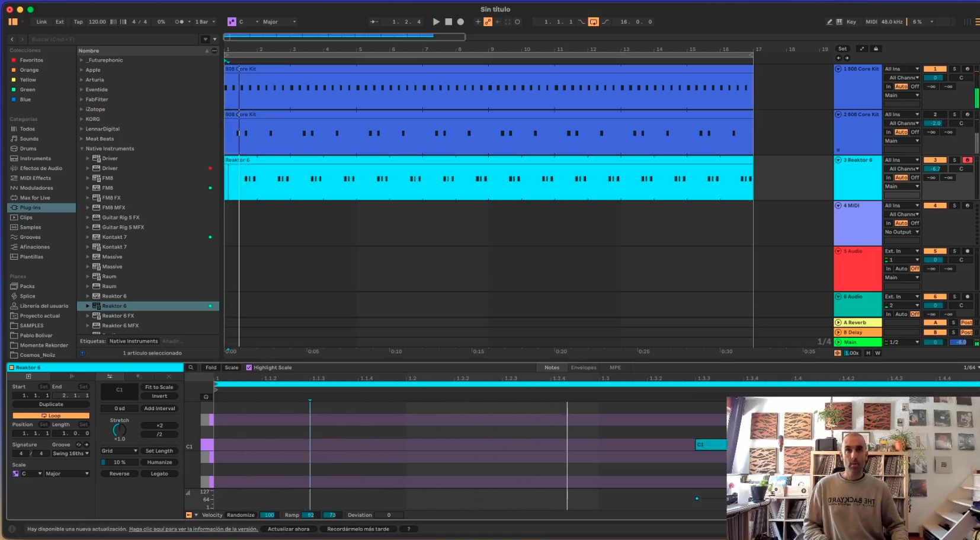Open the Major scale dropdown in toolbar
Screen dimensions: 980x540
278,22
